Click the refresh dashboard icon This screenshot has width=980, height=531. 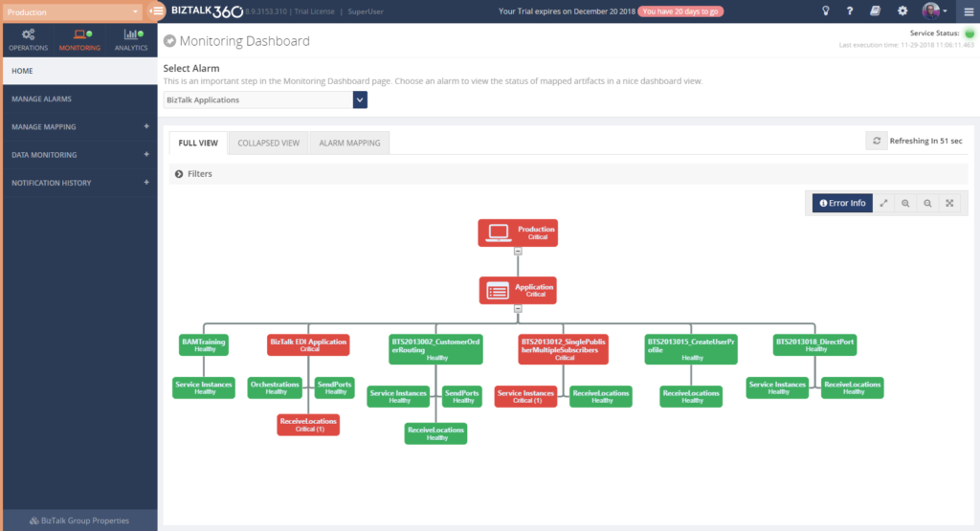tap(877, 141)
